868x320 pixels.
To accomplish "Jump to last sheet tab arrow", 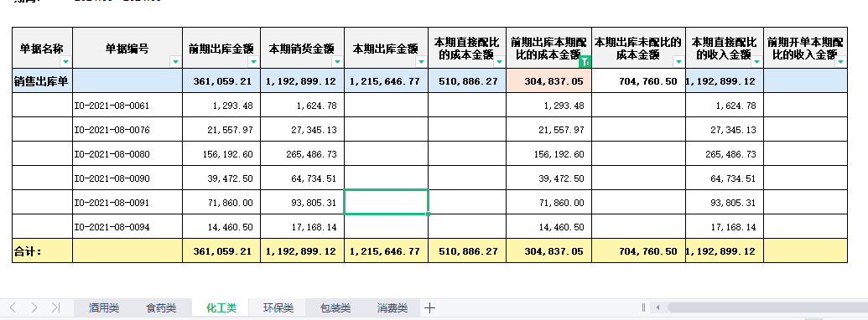I will pyautogui.click(x=55, y=307).
